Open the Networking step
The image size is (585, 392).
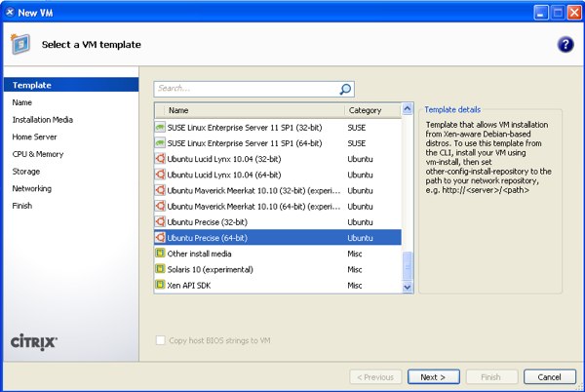pyautogui.click(x=32, y=188)
